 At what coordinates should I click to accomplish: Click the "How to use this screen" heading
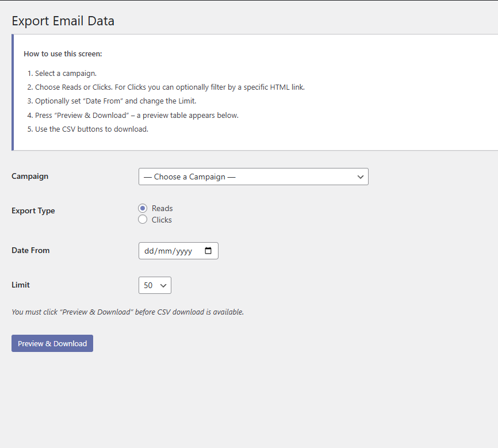[x=63, y=53]
